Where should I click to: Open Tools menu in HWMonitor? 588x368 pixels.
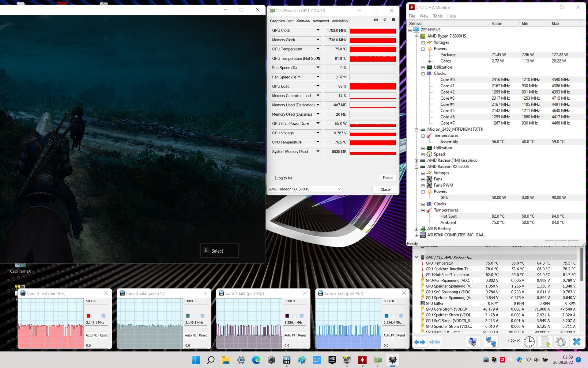[x=437, y=16]
